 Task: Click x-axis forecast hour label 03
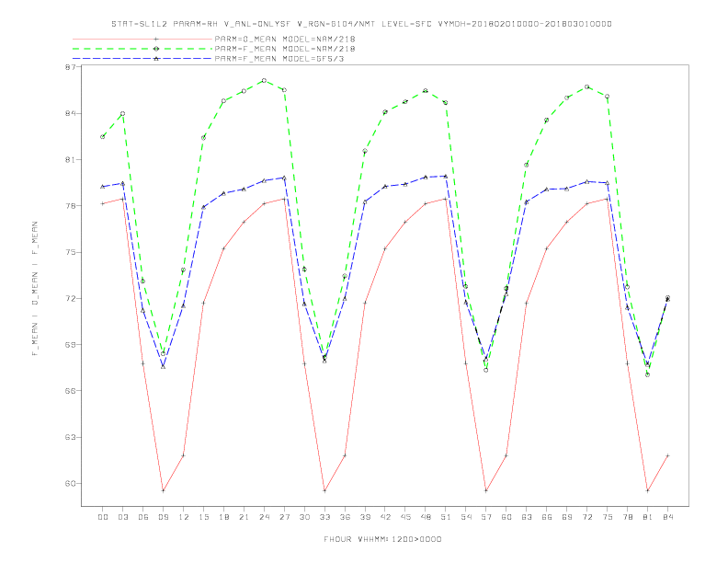pos(122,517)
